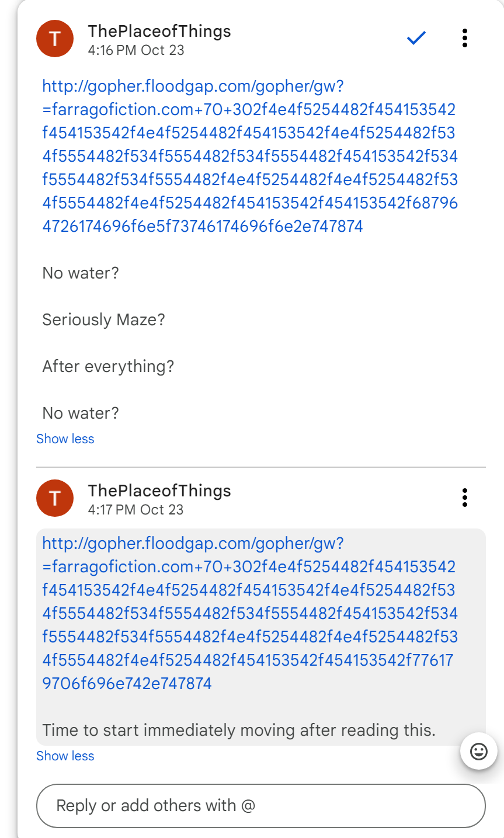Open more options for the 4:17 PM comment
The height and width of the screenshot is (838, 504).
point(464,498)
